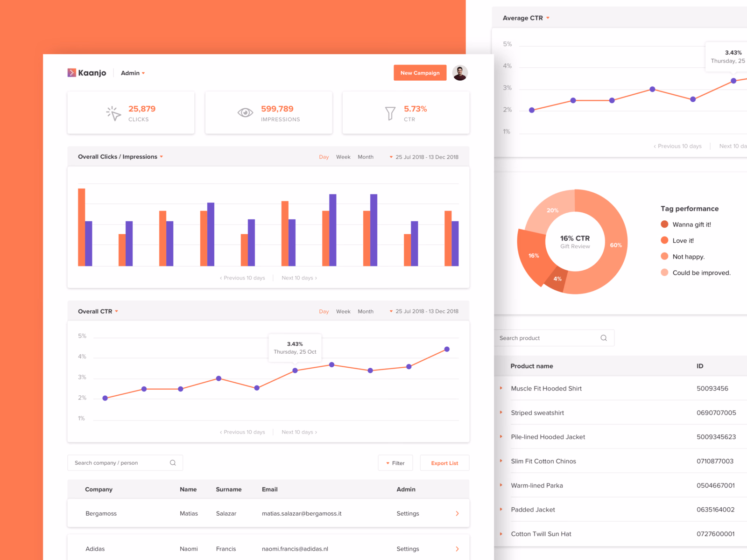Image resolution: width=747 pixels, height=560 pixels.
Task: Select Week tab in Overall CTR panel
Action: [x=343, y=311]
